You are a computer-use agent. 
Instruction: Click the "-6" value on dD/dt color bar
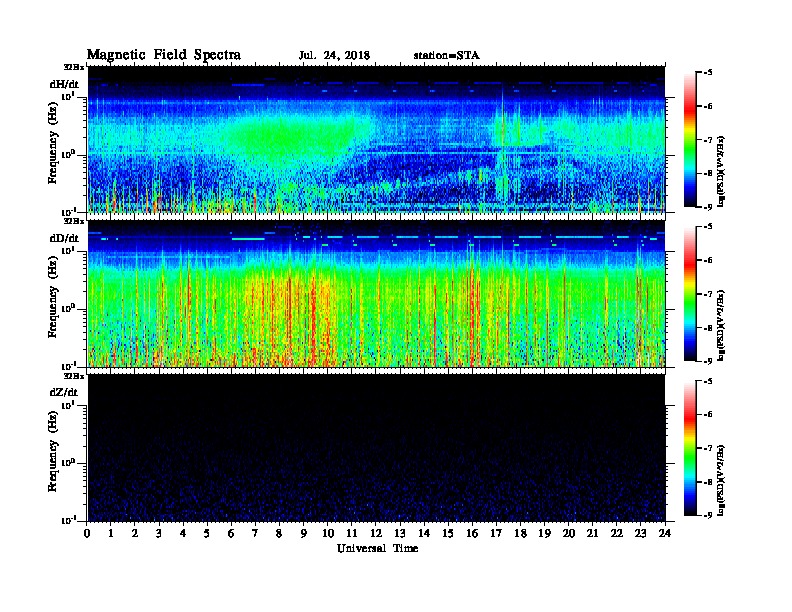click(x=708, y=260)
